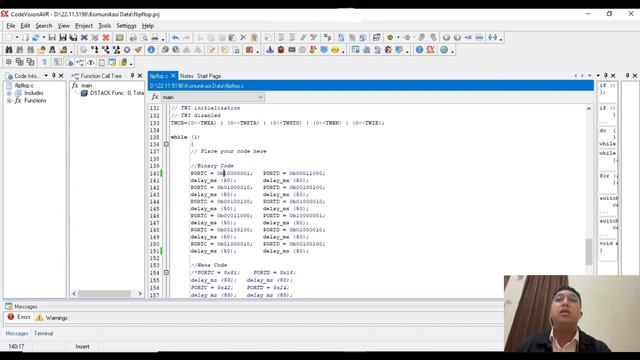Open the dropdown arrow beside the globe icon
Screen dimensions: 640x360
[452, 51]
